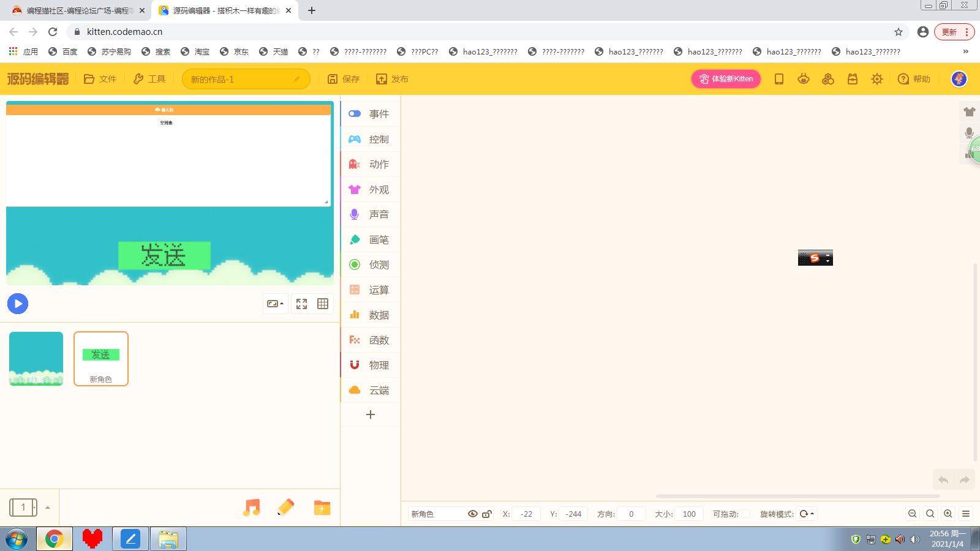
Task: Undo the last workspace action
Action: coord(943,480)
